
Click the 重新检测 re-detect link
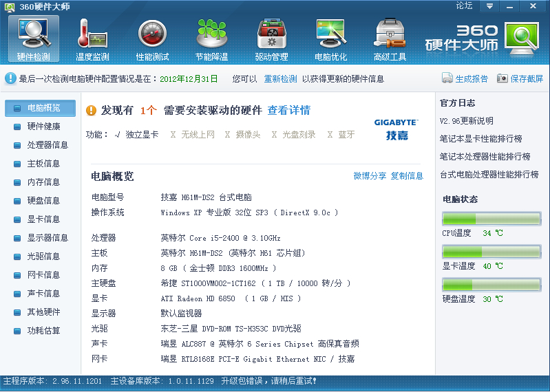pyautogui.click(x=280, y=79)
